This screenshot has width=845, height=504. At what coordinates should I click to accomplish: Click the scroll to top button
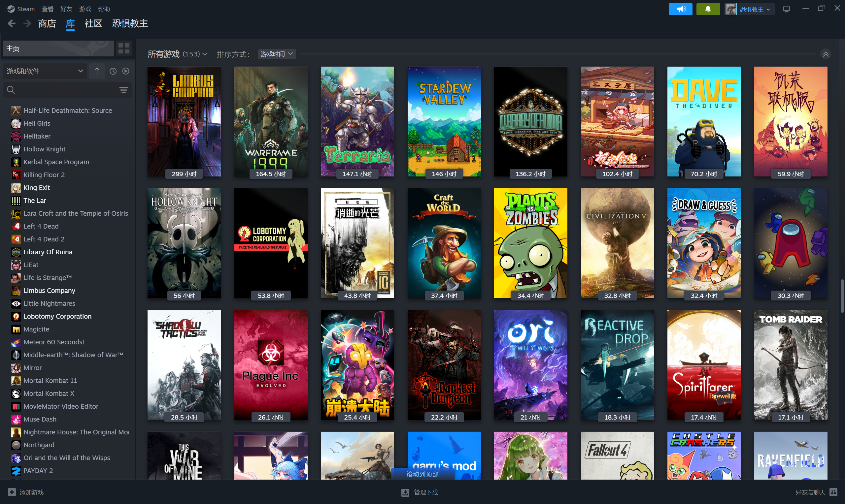coord(422,474)
